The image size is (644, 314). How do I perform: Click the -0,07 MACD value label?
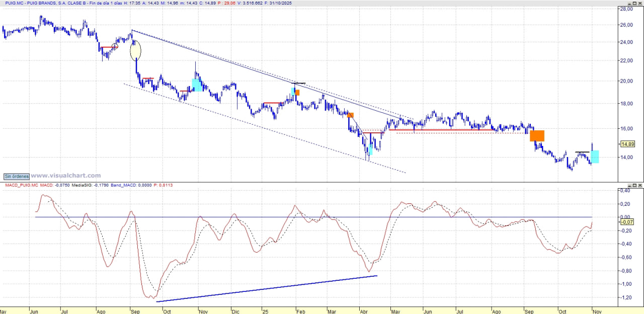[626, 222]
